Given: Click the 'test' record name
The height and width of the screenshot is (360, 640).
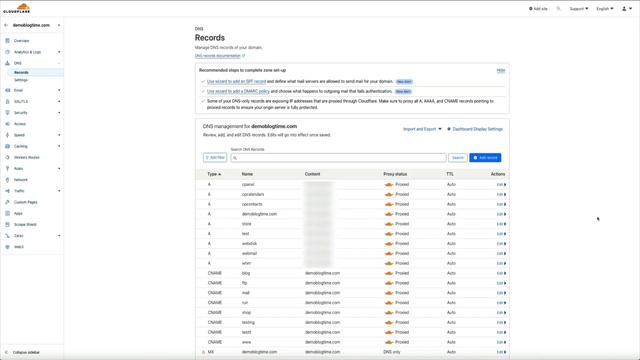Looking at the screenshot, I should (245, 234).
